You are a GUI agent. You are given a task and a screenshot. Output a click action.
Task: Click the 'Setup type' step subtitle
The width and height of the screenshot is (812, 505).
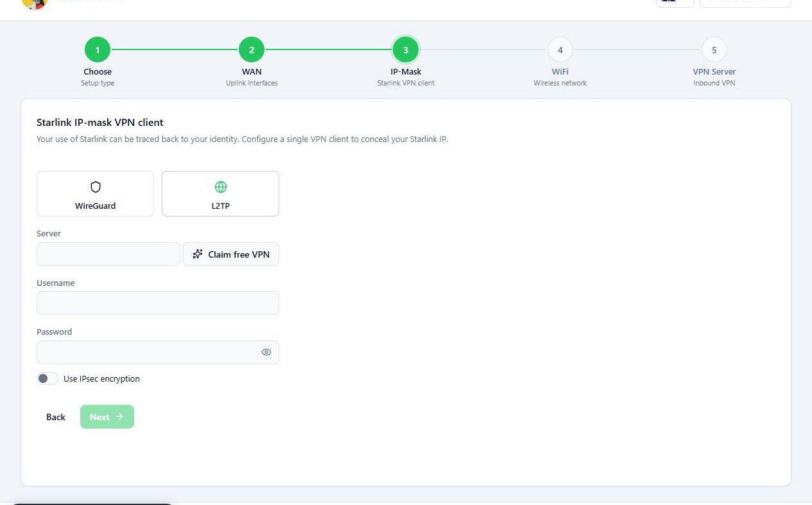(x=98, y=83)
